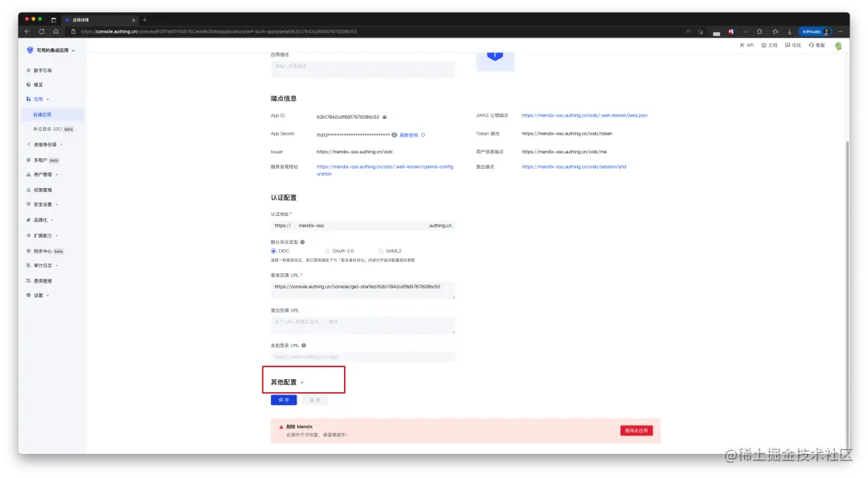Screen dimensions: 868x478
Task: Open the service discovery openid-configuration link
Action: click(x=385, y=170)
